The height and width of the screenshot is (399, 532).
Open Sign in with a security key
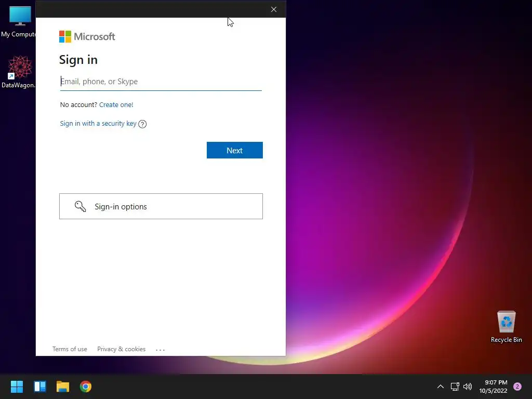click(x=98, y=124)
